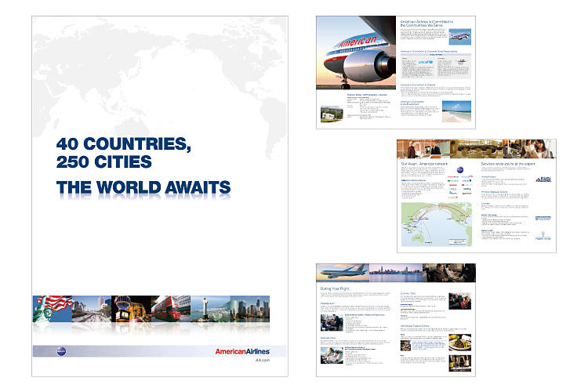Image resolution: width=588 pixels, height=392 pixels.
Task: Click the AA.com text on cover
Action: coord(262,360)
